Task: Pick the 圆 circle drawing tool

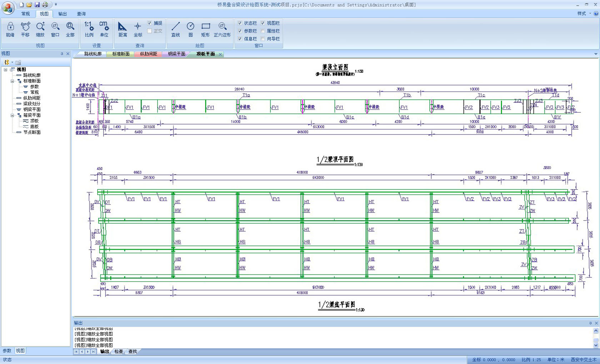Action: [190, 29]
